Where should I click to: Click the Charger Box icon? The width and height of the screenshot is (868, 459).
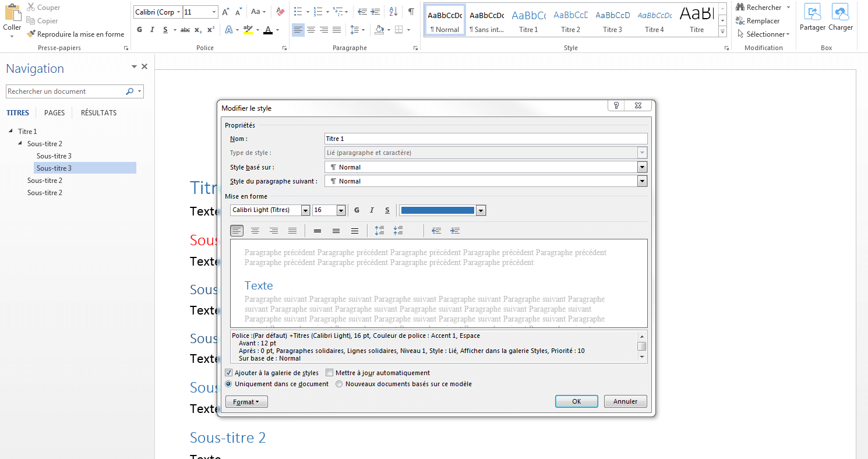click(x=841, y=12)
